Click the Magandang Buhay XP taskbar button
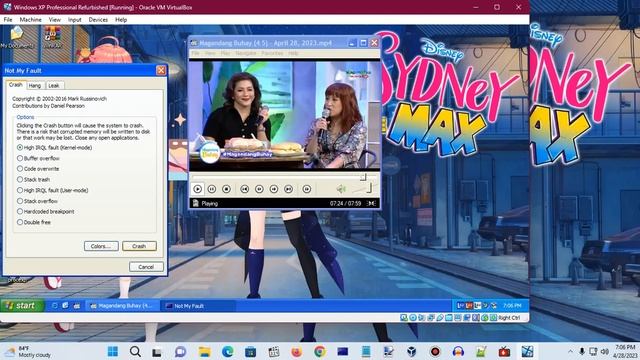Screen dimensions: 640x360 pos(123,306)
